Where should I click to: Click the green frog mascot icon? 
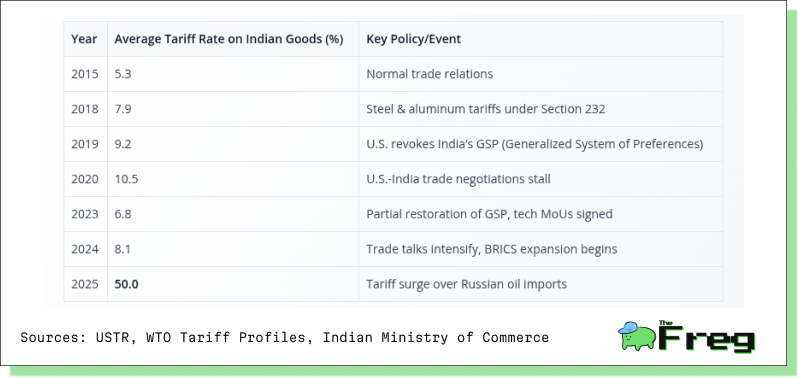point(637,336)
